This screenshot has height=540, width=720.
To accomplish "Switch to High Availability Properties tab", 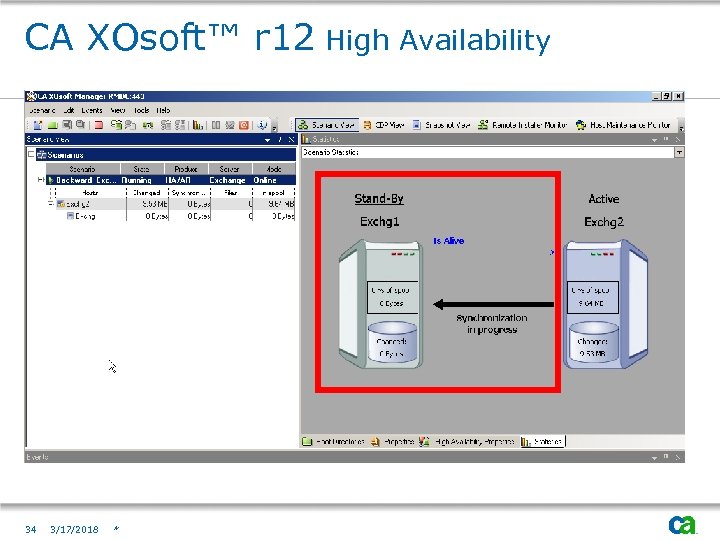I will [x=467, y=441].
